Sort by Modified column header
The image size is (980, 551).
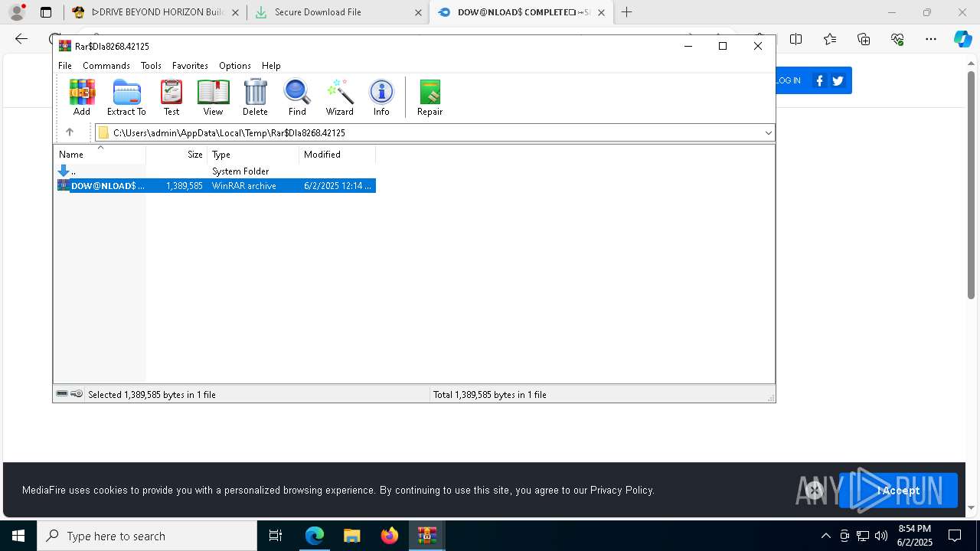click(338, 155)
